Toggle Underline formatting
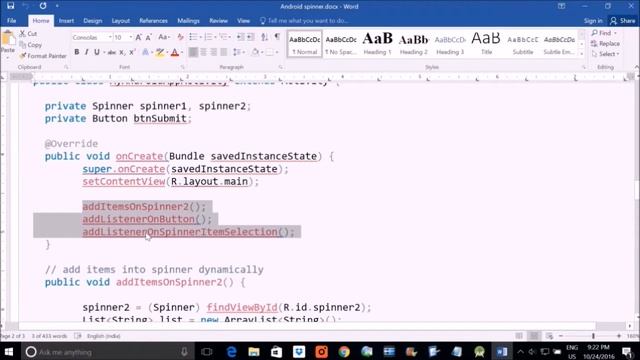 coord(97,52)
